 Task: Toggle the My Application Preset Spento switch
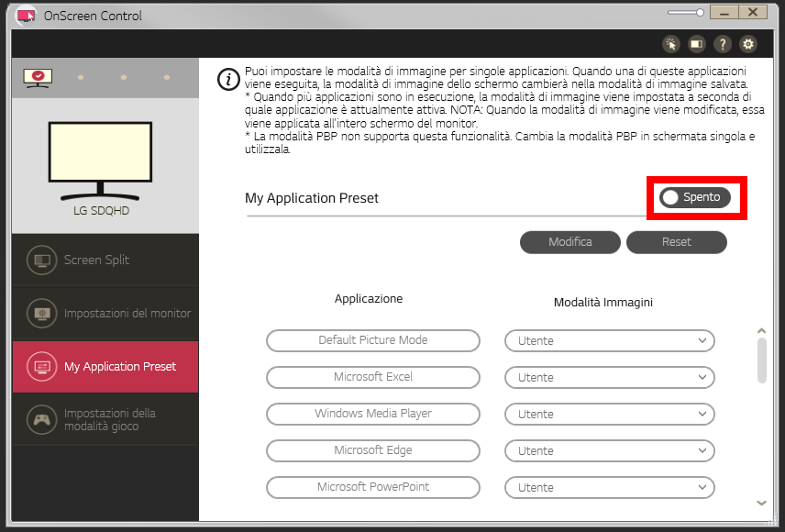pyautogui.click(x=694, y=197)
